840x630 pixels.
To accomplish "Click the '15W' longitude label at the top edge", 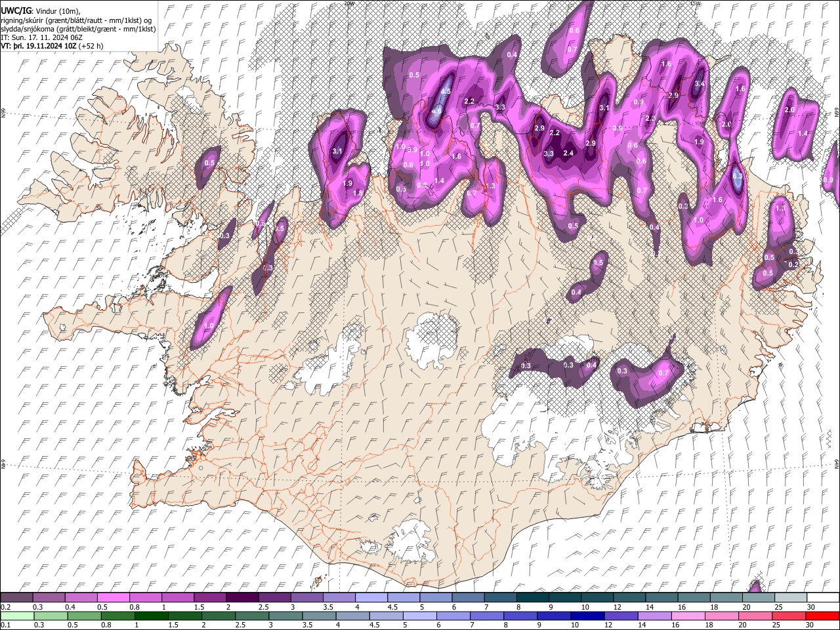I will click(x=696, y=3).
